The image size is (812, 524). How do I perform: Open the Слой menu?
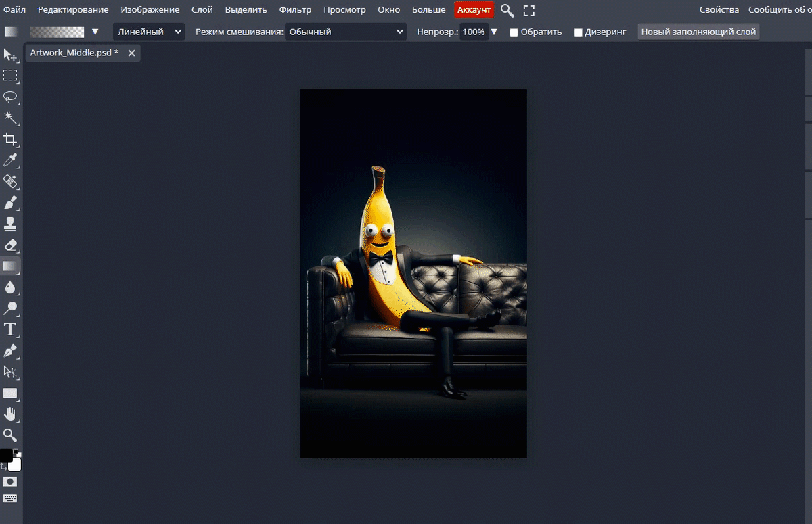click(x=202, y=10)
